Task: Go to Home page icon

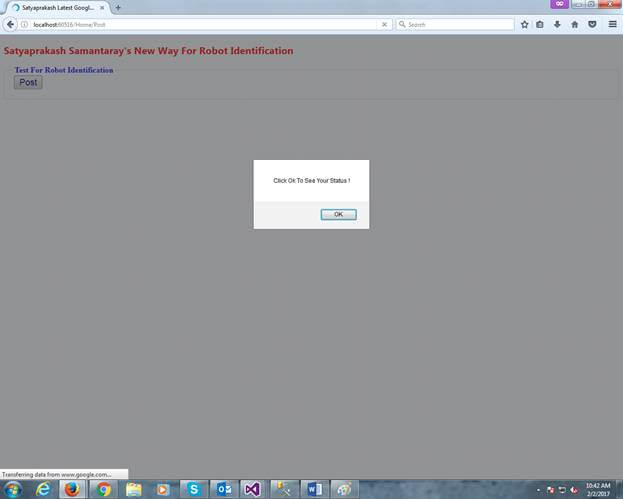Action: (575, 25)
